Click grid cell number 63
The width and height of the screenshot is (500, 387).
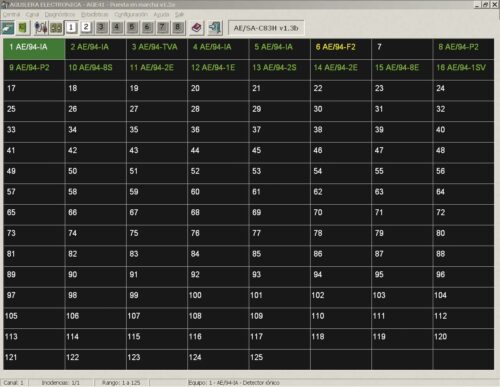[402, 194]
